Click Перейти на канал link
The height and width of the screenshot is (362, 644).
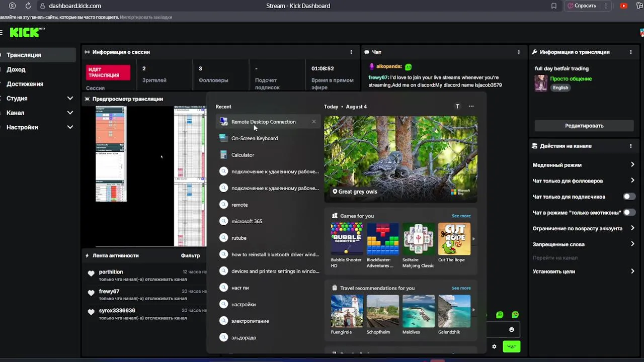tap(555, 258)
